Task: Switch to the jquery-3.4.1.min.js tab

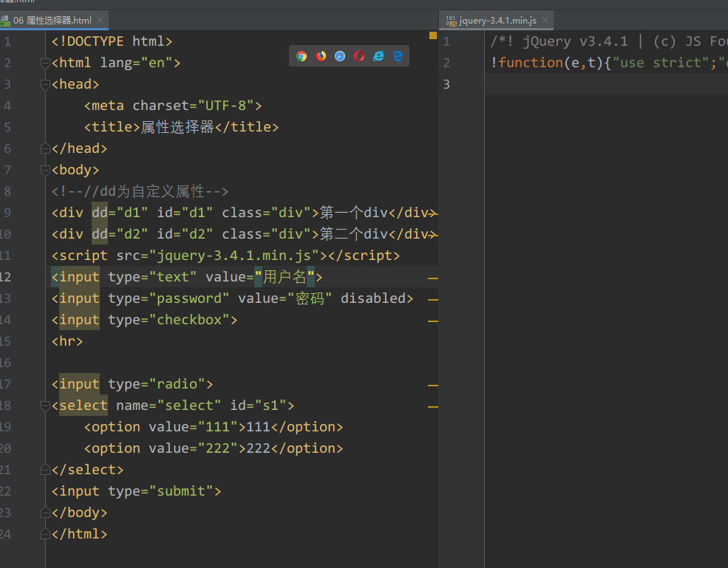Action: point(497,21)
